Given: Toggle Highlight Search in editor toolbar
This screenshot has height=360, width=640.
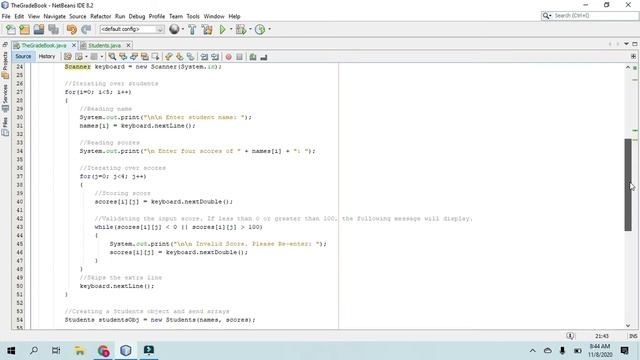Looking at the screenshot, I should coord(144,57).
